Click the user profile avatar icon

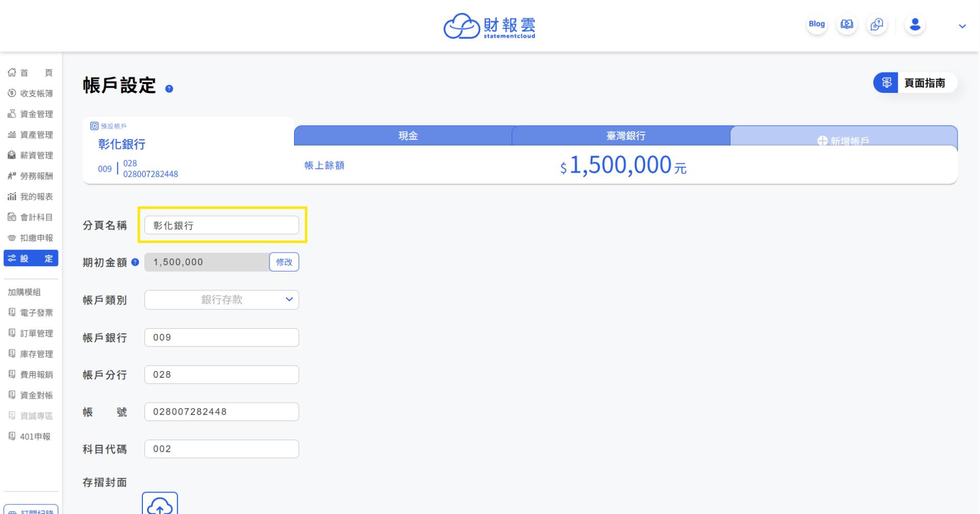[915, 24]
